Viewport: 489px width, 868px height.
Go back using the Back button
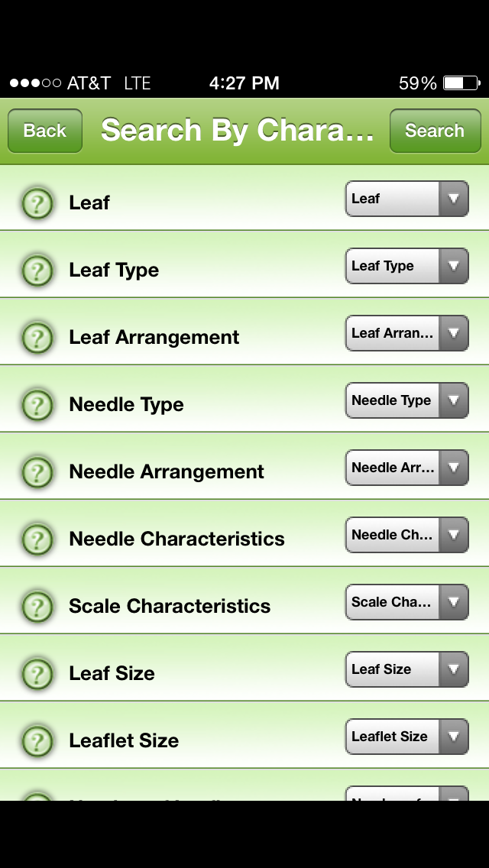pyautogui.click(x=45, y=131)
